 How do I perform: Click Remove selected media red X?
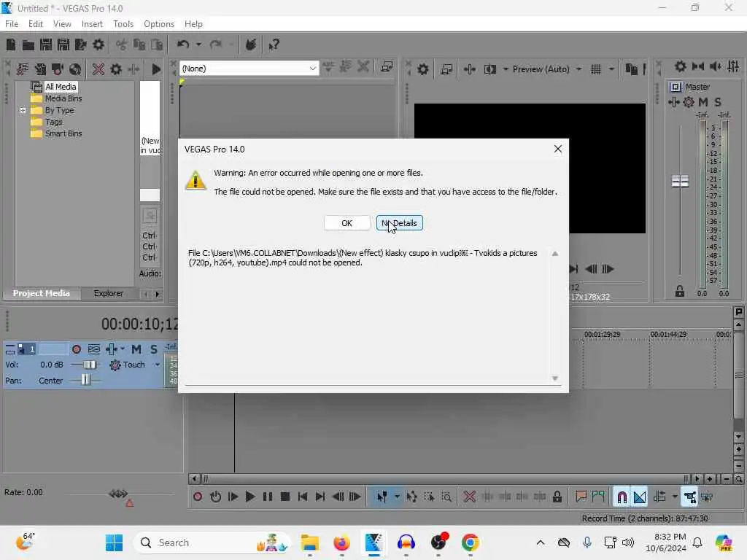pos(98,69)
